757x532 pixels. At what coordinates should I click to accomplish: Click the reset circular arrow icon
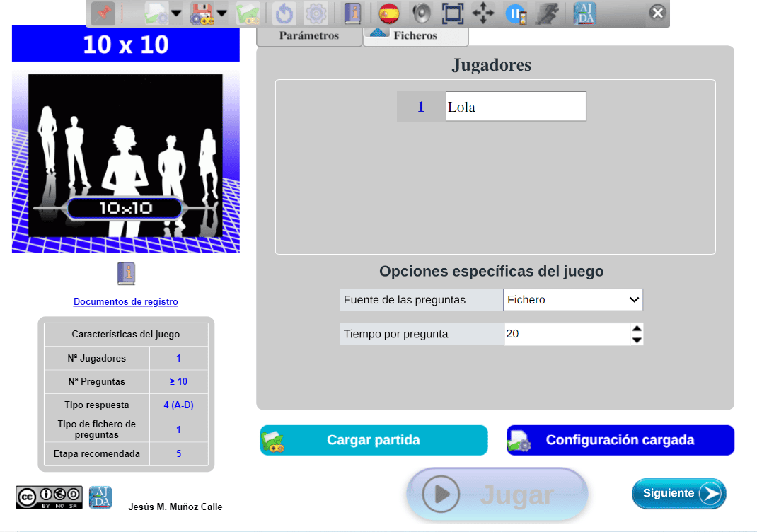284,13
